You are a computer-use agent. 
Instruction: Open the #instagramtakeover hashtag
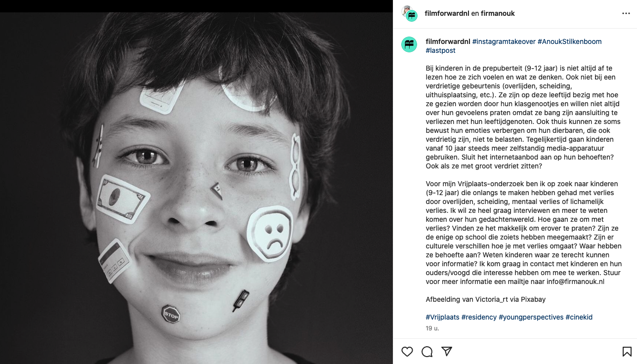click(504, 41)
